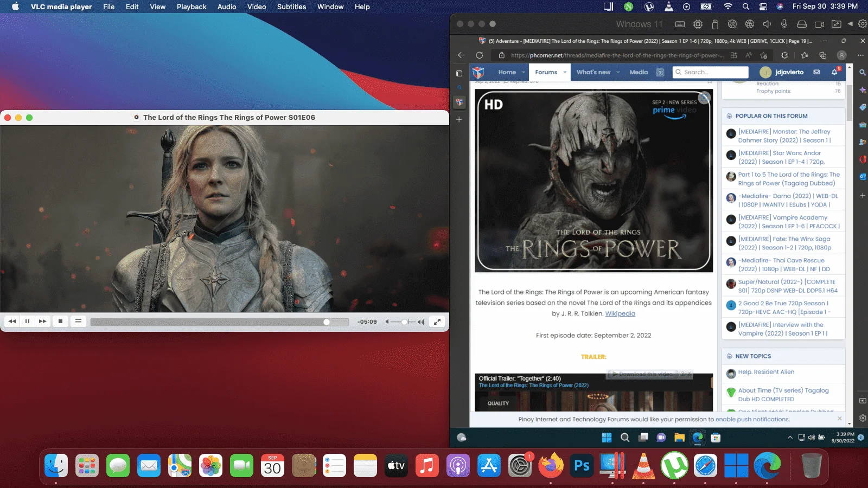
Task: Open the Apple menu
Action: [15, 7]
